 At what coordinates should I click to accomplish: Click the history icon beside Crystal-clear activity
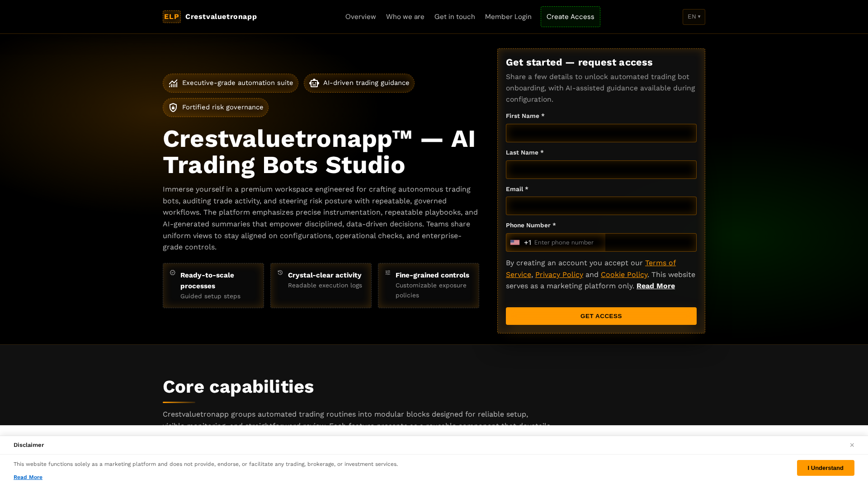pos(280,272)
